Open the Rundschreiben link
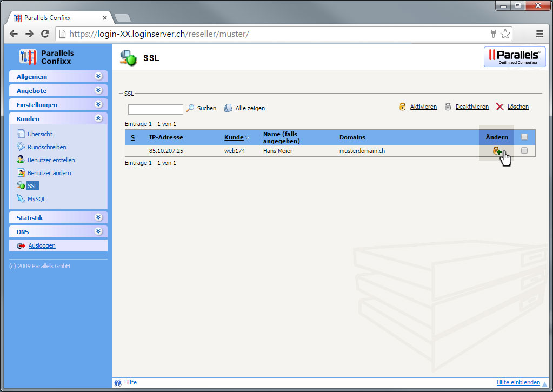This screenshot has height=392, width=553. pos(47,147)
